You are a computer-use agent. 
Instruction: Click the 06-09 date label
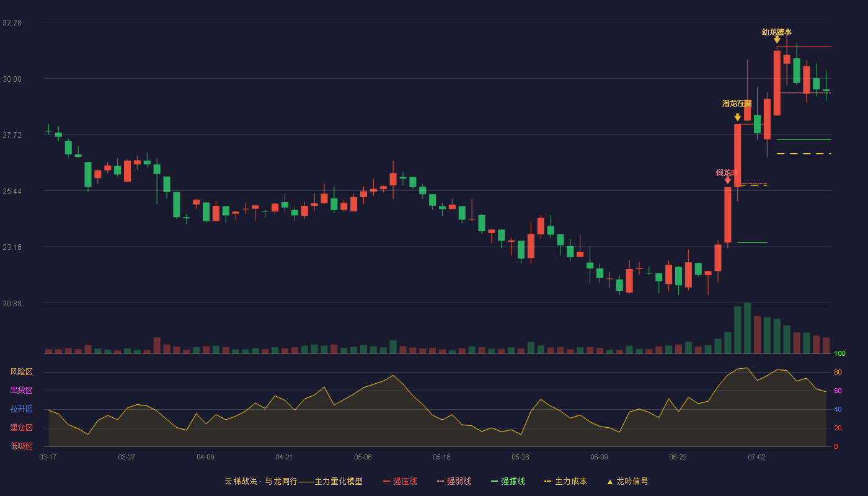pos(599,457)
